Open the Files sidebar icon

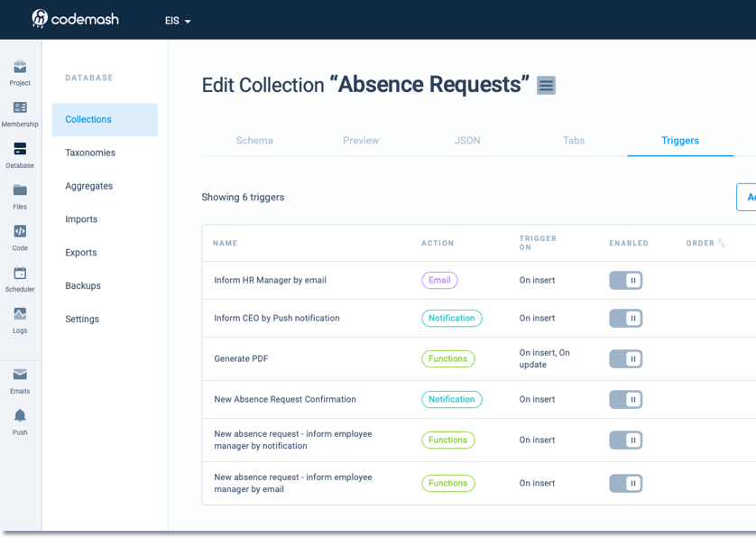click(x=20, y=197)
